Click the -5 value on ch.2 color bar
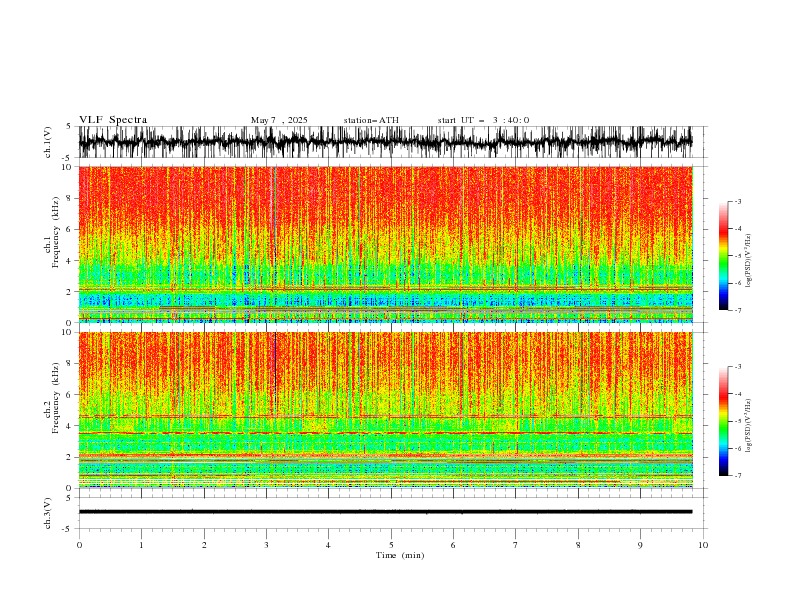The width and height of the screenshot is (792, 612). (x=738, y=421)
